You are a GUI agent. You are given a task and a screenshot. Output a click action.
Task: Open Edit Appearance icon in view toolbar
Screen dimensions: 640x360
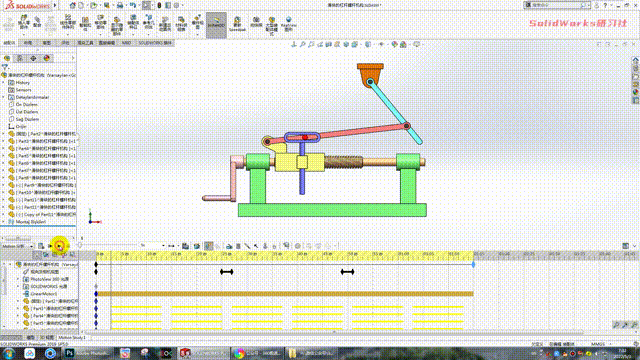[x=394, y=44]
